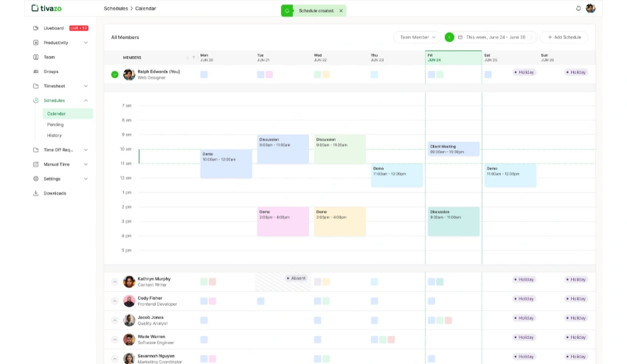Open the Liveboard icon in sidebar

click(35, 28)
